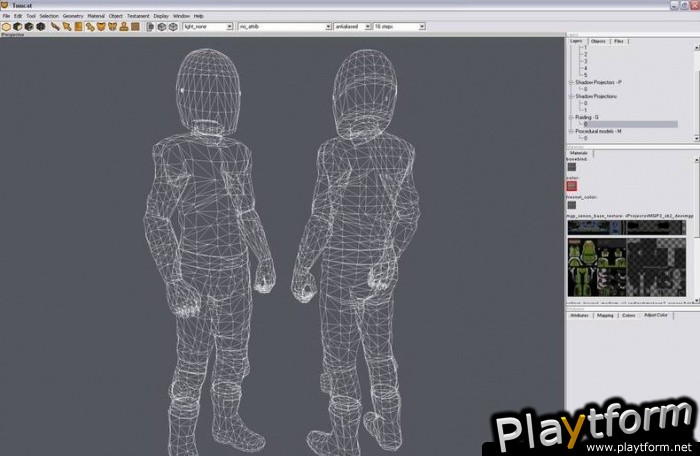Click Materials panel scroll down arrow
This screenshot has width=700, height=456.
point(697,301)
